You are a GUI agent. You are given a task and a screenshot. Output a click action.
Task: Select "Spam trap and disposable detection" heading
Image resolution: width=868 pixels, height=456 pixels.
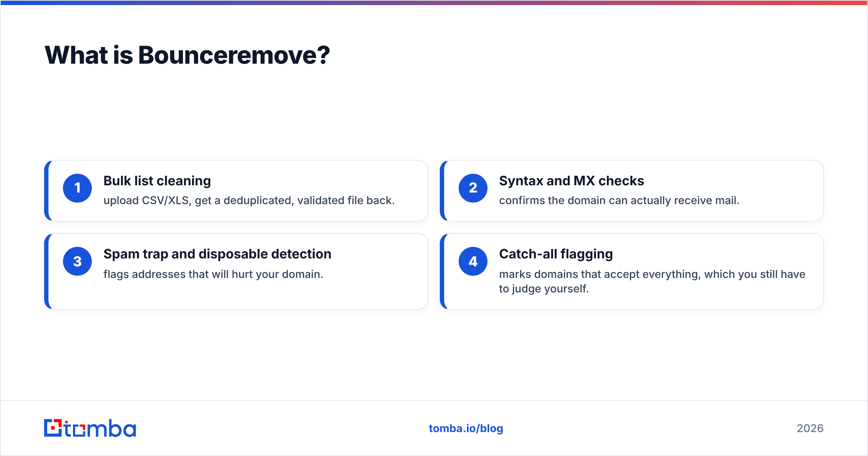pos(217,254)
